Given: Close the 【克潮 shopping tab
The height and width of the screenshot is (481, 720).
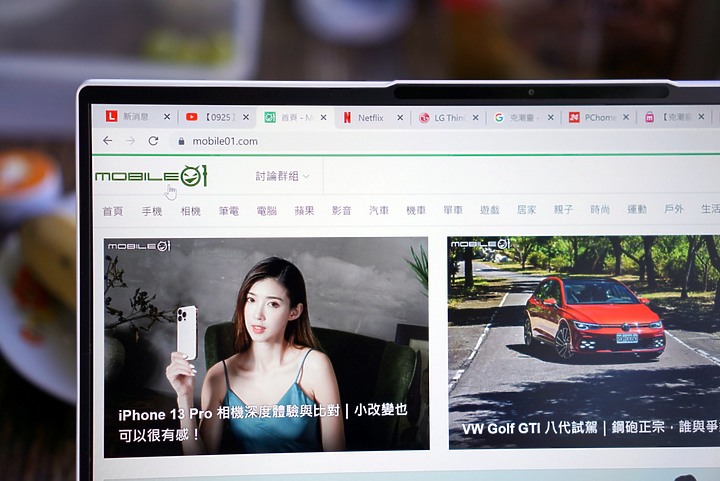Looking at the screenshot, I should coord(701,117).
